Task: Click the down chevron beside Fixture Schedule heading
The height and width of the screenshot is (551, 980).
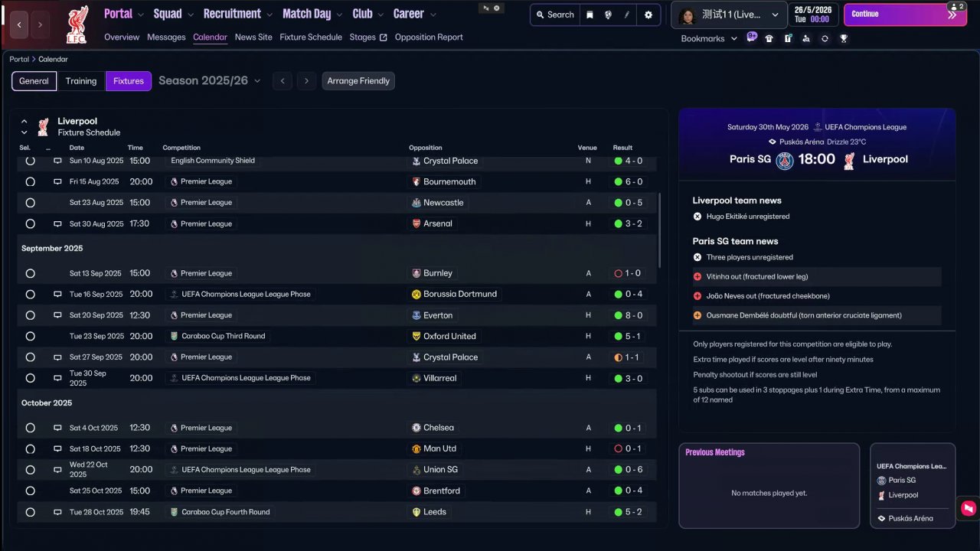Action: [24, 132]
